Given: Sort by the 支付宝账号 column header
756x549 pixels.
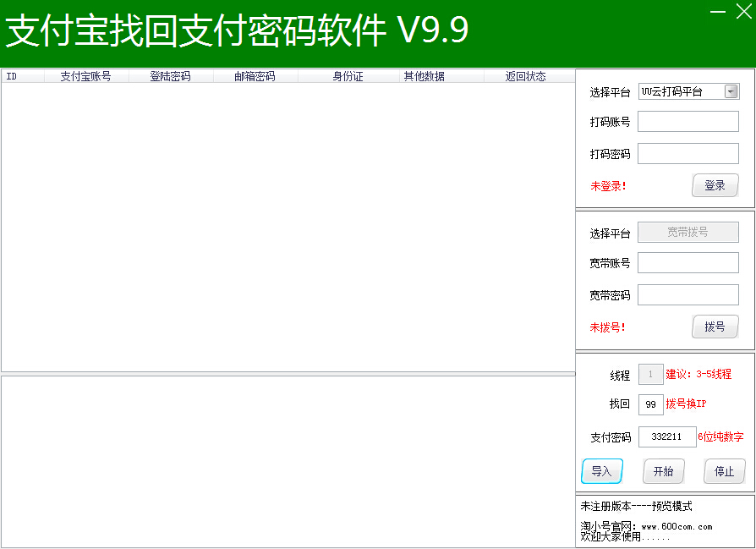Looking at the screenshot, I should coord(86,76).
